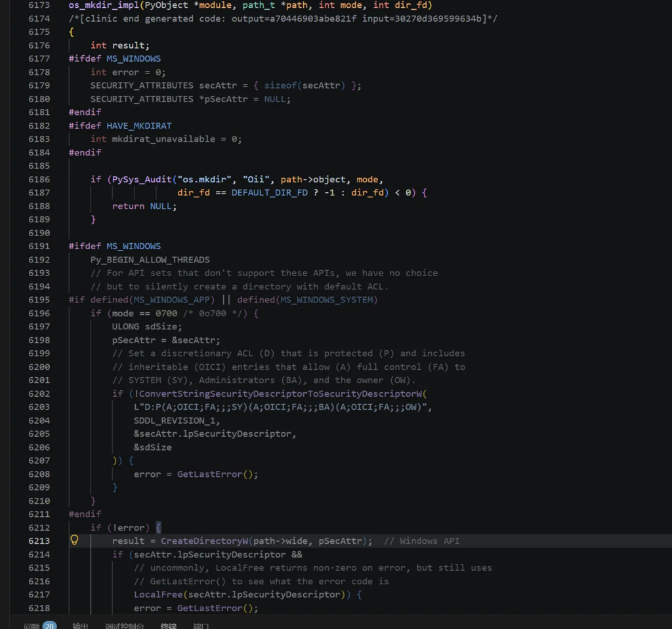This screenshot has width=672, height=629.
Task: Click the L"D:P(A;OICI;FA;;;SY)..." SDDL string
Action: click(280, 407)
